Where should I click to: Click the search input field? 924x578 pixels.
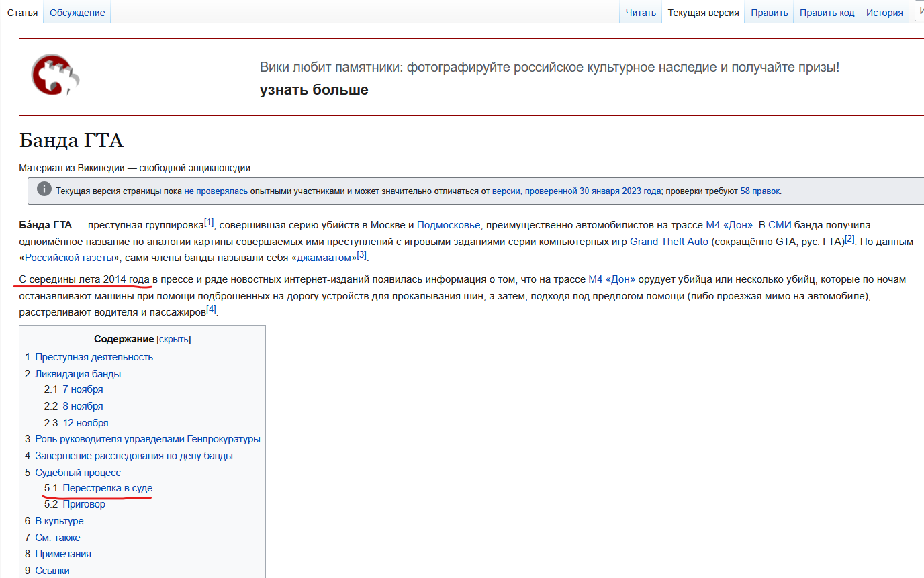919,12
